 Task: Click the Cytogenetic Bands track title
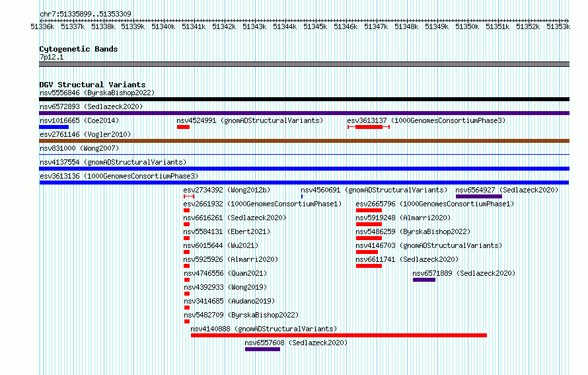79,49
